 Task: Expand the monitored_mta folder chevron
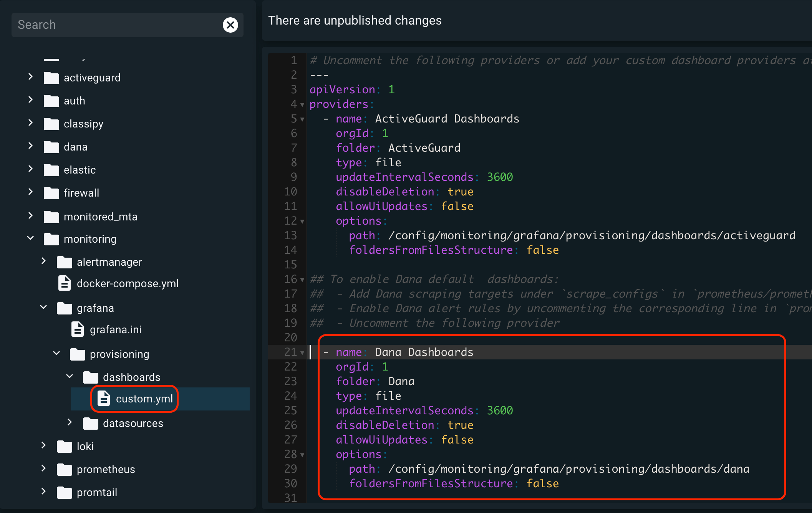[x=31, y=216]
